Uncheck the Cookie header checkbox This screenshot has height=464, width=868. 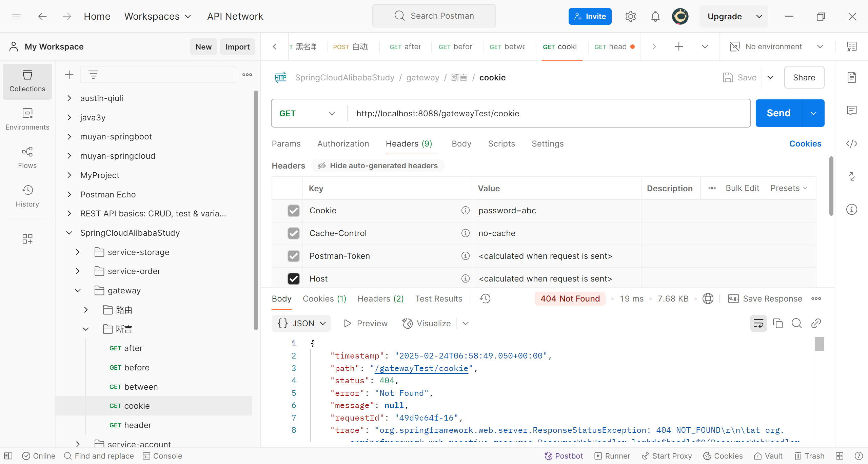(x=293, y=211)
